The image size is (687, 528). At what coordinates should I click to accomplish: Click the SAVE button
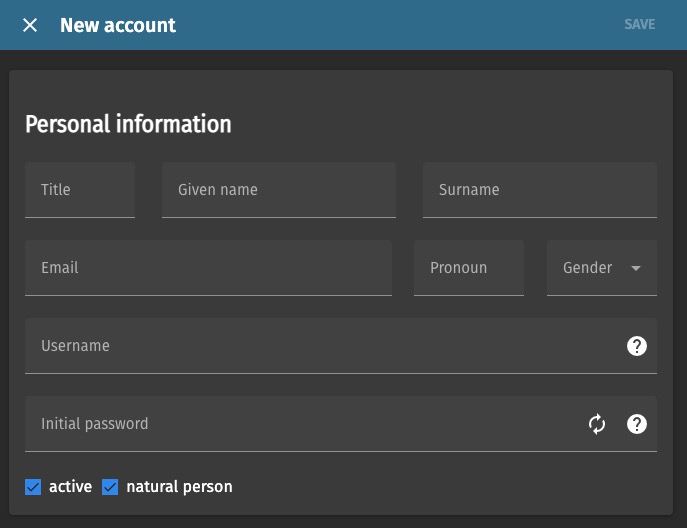point(639,25)
